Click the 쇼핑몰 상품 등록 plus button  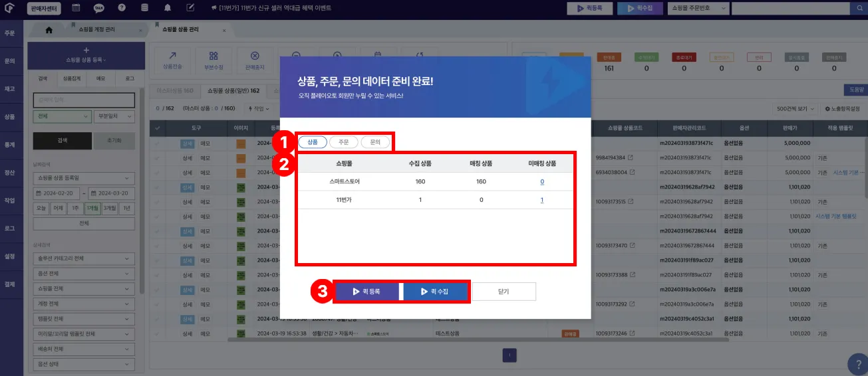86,54
